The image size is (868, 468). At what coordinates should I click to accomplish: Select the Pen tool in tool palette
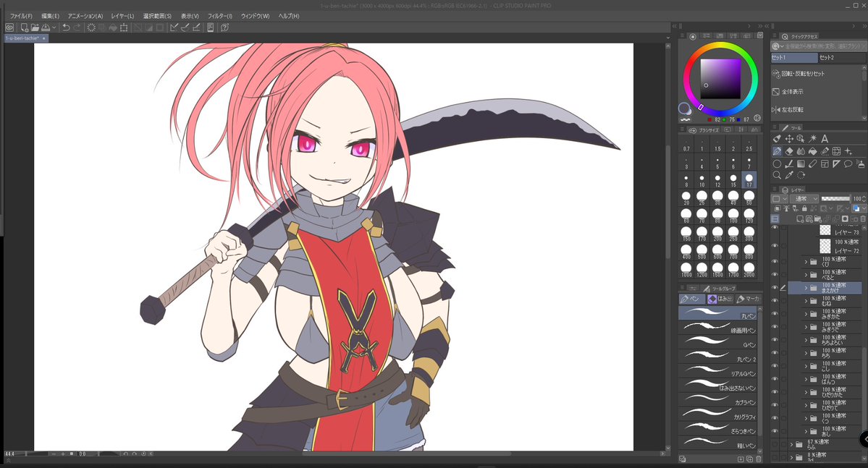pos(778,151)
